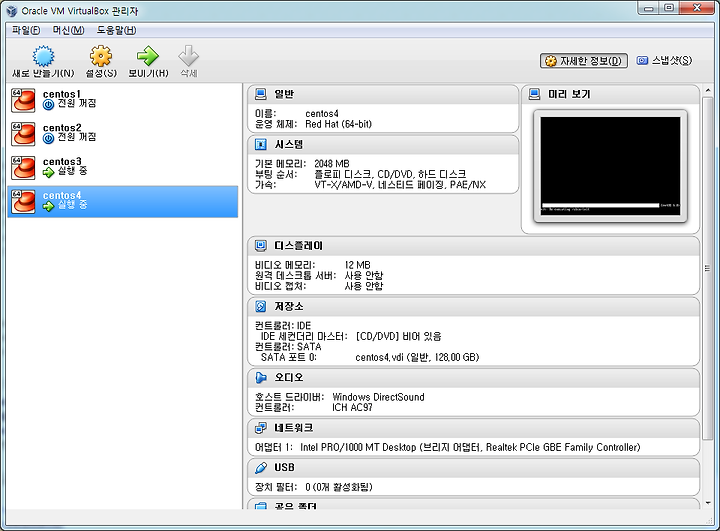Open the Machine (머신) menu
The width and height of the screenshot is (720, 531).
pos(68,30)
